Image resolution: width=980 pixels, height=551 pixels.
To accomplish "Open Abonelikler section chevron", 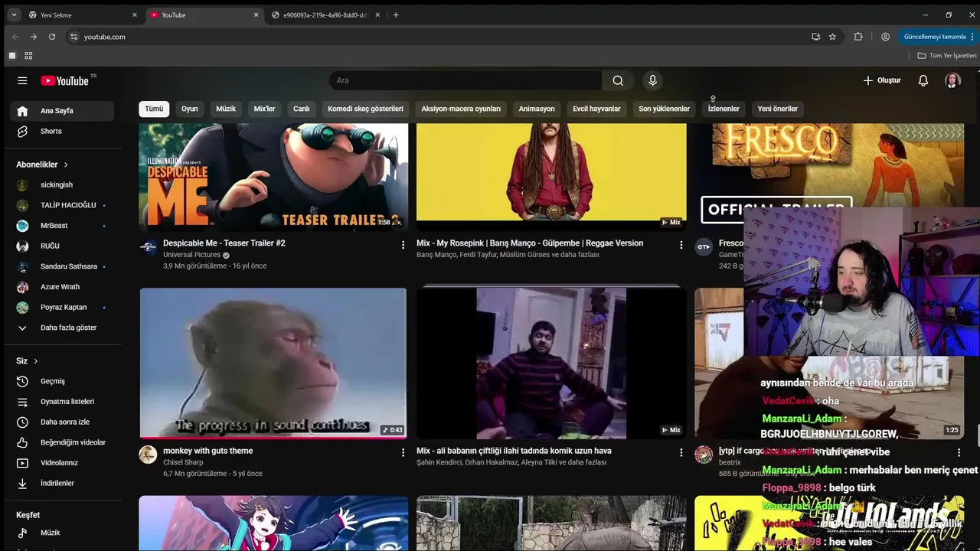I will coord(66,165).
